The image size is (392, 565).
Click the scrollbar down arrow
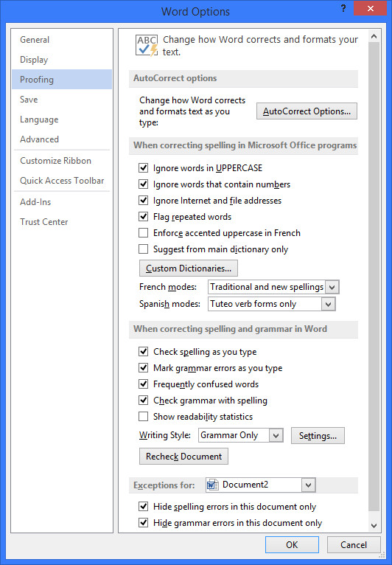[x=374, y=526]
